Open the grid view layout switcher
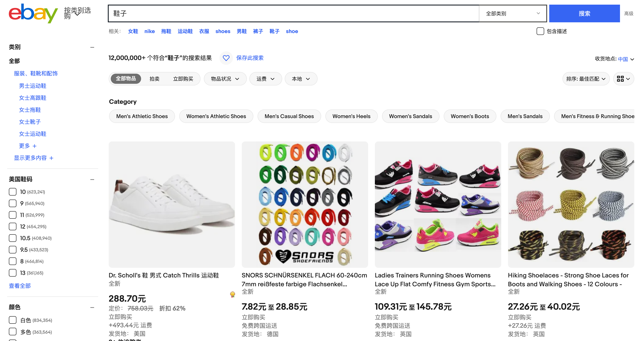Viewport: 644px width, 341px height. tap(624, 79)
